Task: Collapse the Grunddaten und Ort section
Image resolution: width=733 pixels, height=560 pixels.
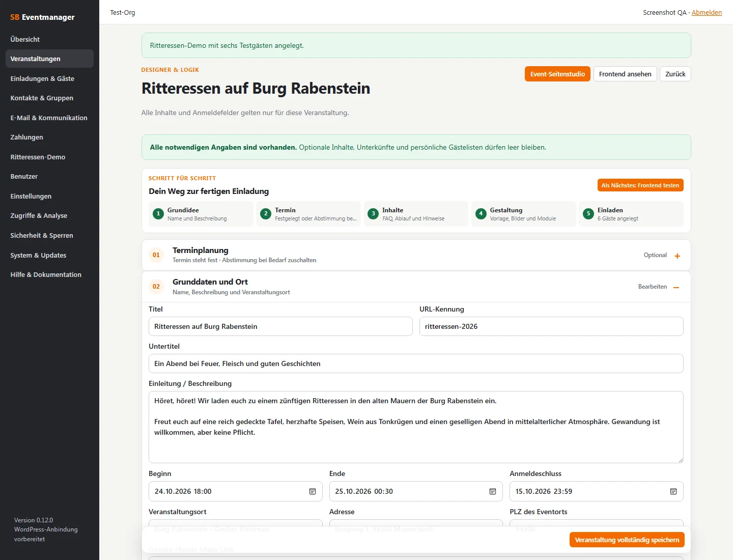Action: point(676,287)
